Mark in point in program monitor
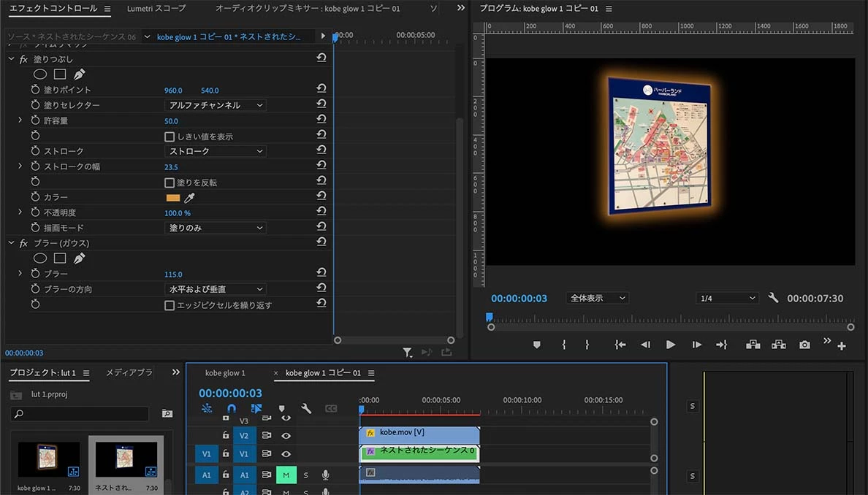This screenshot has height=495, width=868. (x=563, y=345)
